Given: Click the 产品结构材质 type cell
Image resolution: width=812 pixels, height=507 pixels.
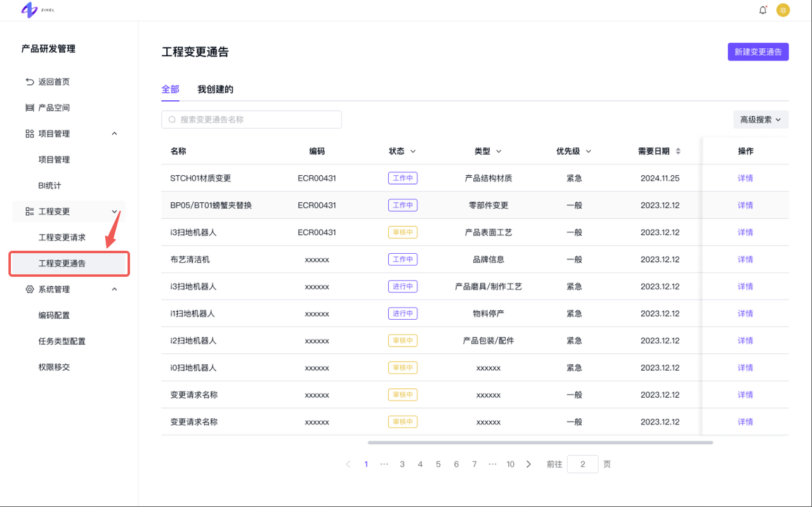Looking at the screenshot, I should (488, 178).
